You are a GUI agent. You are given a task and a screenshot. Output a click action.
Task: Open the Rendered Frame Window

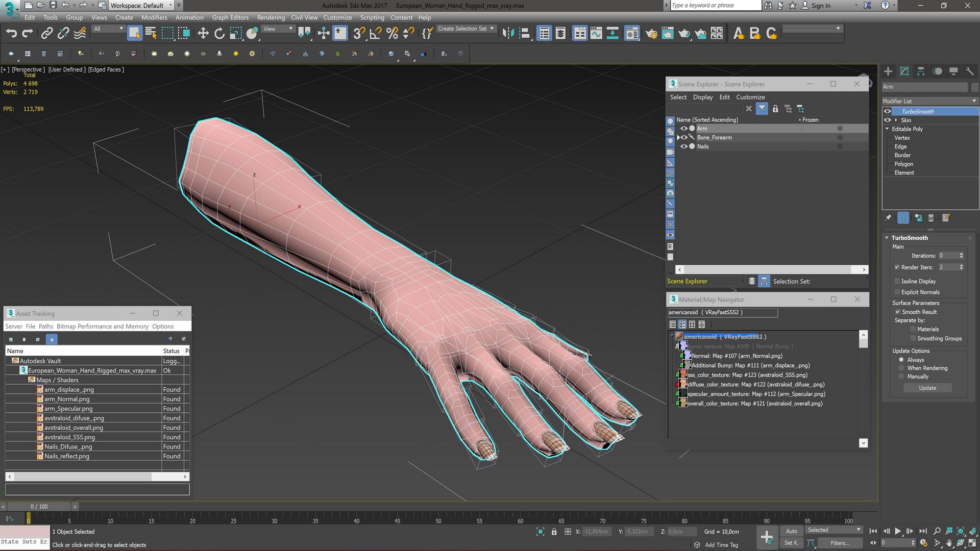668,33
